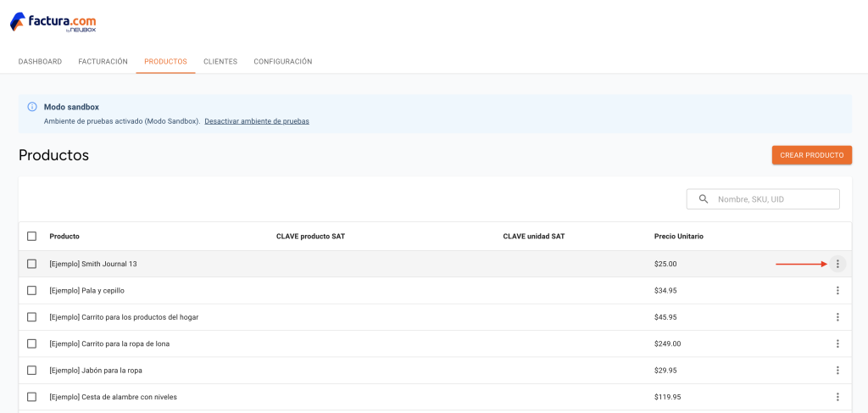Tick the Cesta de alambre con niveles checkbox
868x413 pixels.
coord(31,397)
